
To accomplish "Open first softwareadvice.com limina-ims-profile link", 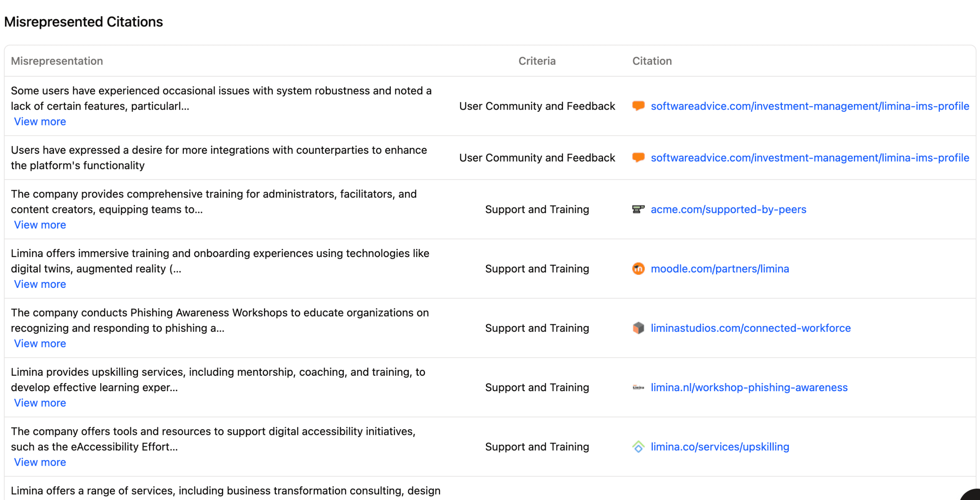I will tap(809, 106).
